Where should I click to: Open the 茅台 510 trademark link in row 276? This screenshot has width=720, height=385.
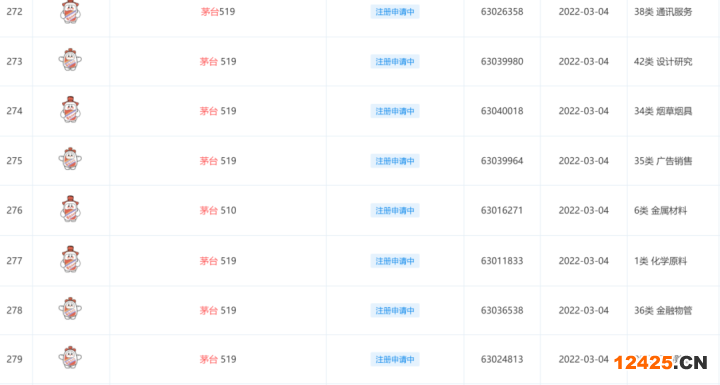point(218,210)
